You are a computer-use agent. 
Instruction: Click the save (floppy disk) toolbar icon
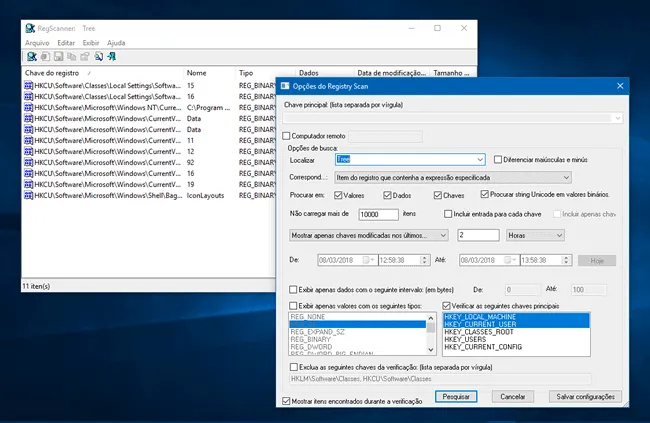pyautogui.click(x=58, y=56)
